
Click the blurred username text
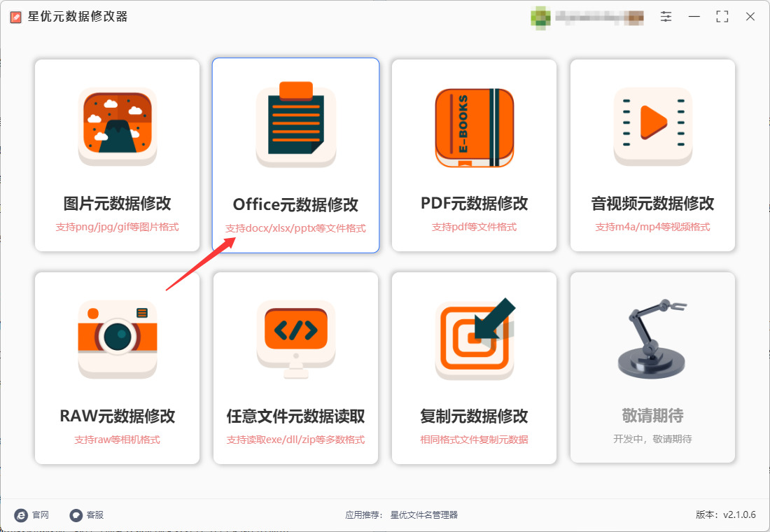coord(600,17)
